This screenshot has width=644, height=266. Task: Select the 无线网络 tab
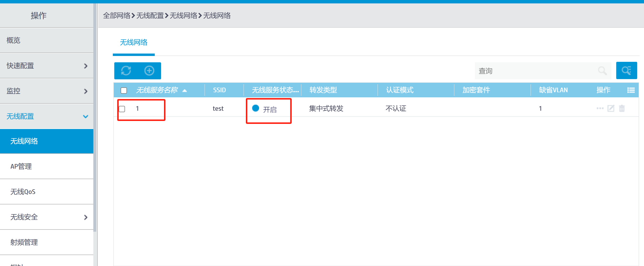tap(134, 42)
